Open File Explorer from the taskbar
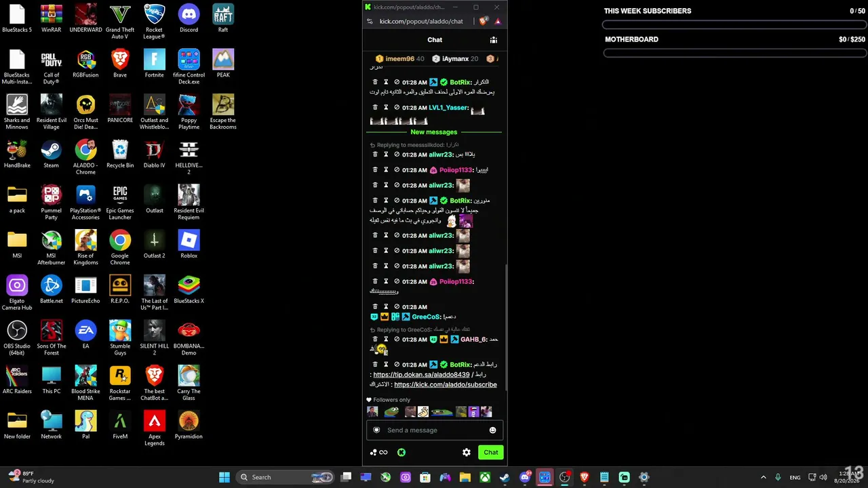This screenshot has height=488, width=868. pyautogui.click(x=465, y=477)
